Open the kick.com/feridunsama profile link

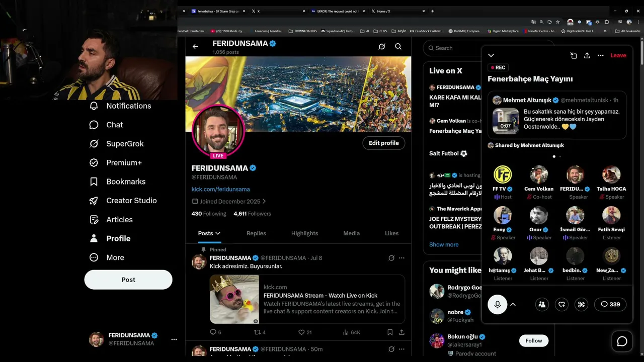click(220, 190)
